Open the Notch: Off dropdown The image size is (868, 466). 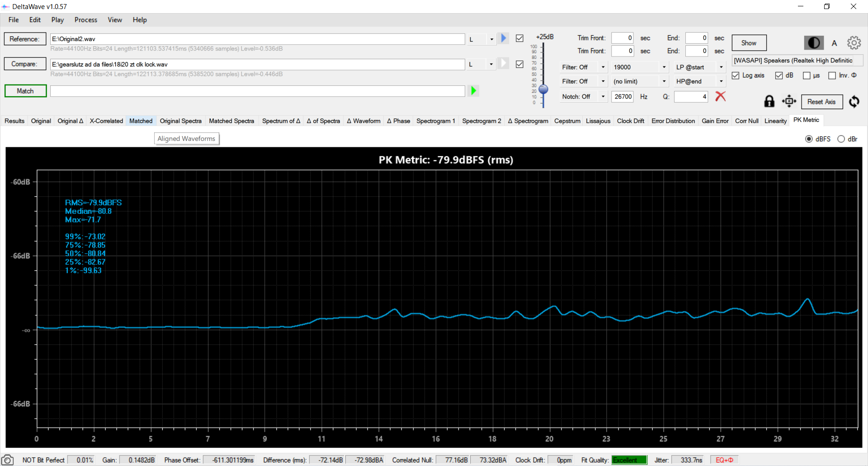pos(584,97)
